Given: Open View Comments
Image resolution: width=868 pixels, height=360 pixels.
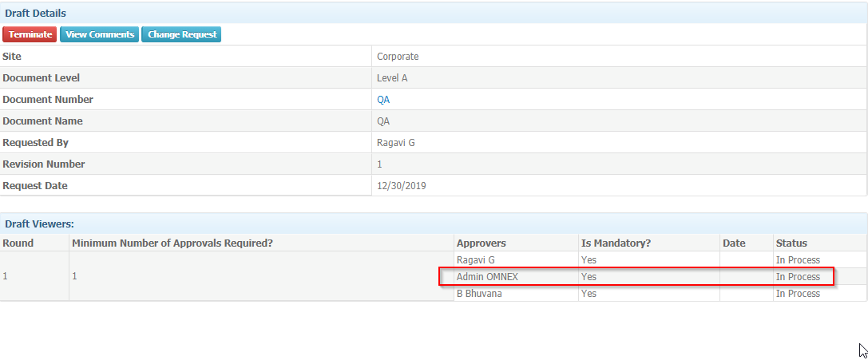Looking at the screenshot, I should click(x=100, y=34).
